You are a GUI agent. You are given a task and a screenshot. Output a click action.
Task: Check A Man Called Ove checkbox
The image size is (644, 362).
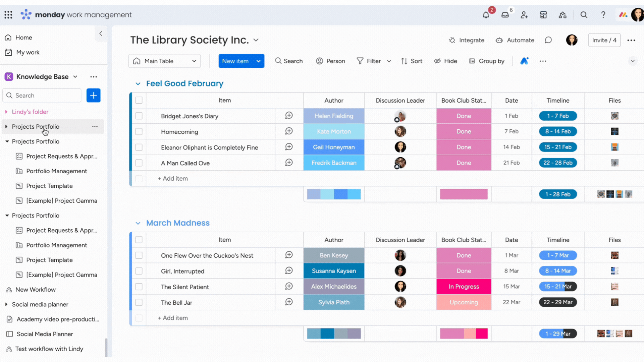pyautogui.click(x=139, y=163)
